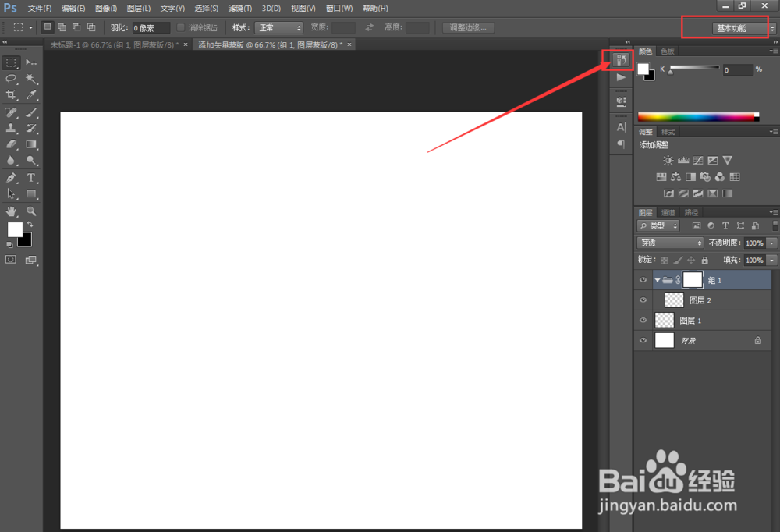
Task: Swap foreground and background colors
Action: [x=30, y=225]
